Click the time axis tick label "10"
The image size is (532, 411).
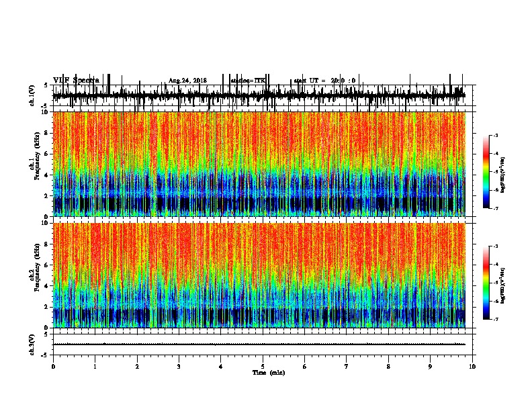pyautogui.click(x=472, y=367)
